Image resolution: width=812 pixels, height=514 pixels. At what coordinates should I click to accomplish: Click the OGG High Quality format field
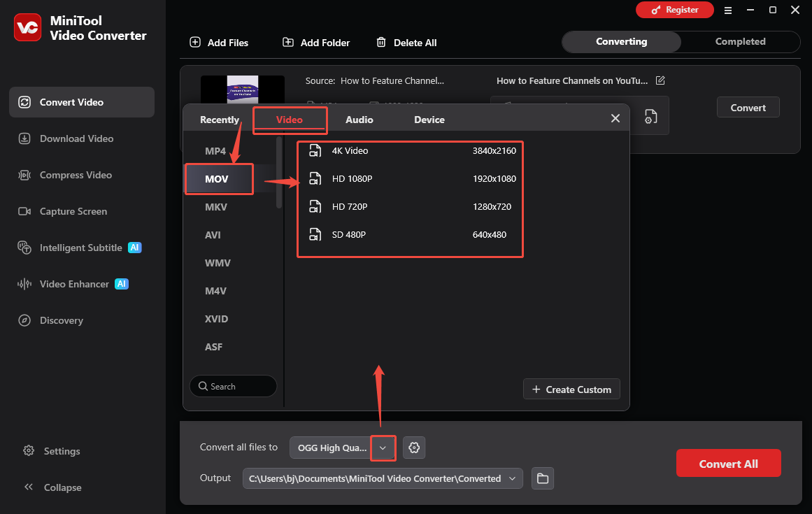coord(332,448)
